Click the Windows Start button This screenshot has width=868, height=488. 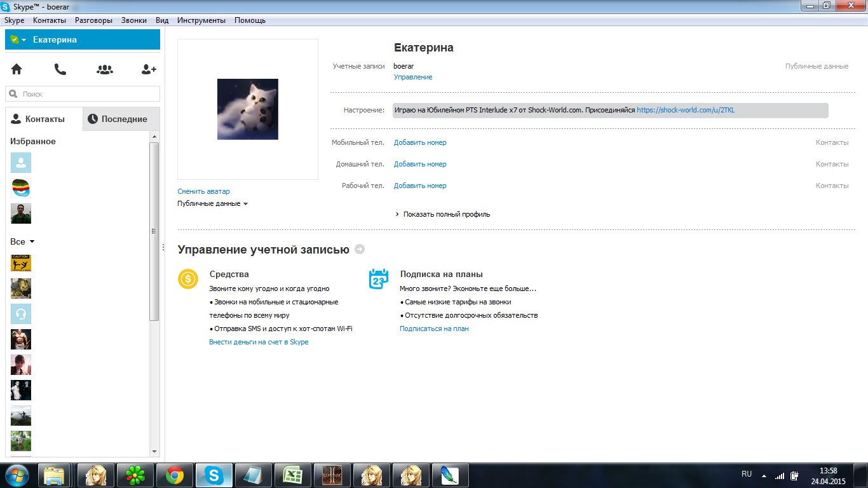click(17, 475)
